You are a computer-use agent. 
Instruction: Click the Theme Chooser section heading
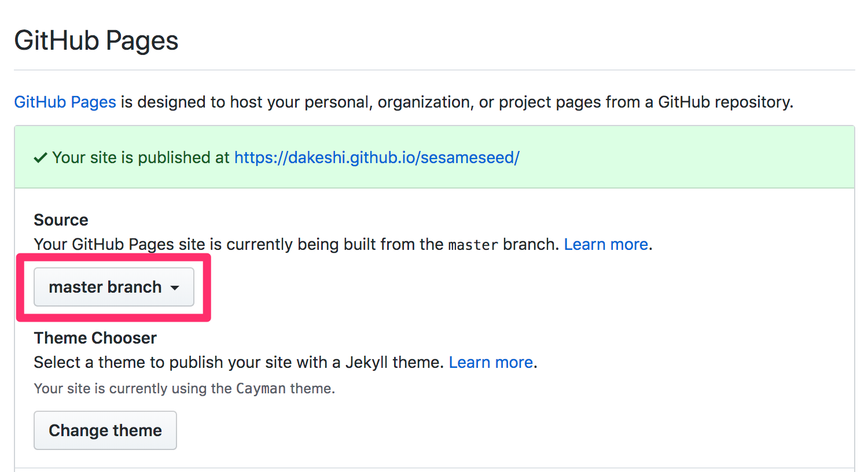(95, 338)
